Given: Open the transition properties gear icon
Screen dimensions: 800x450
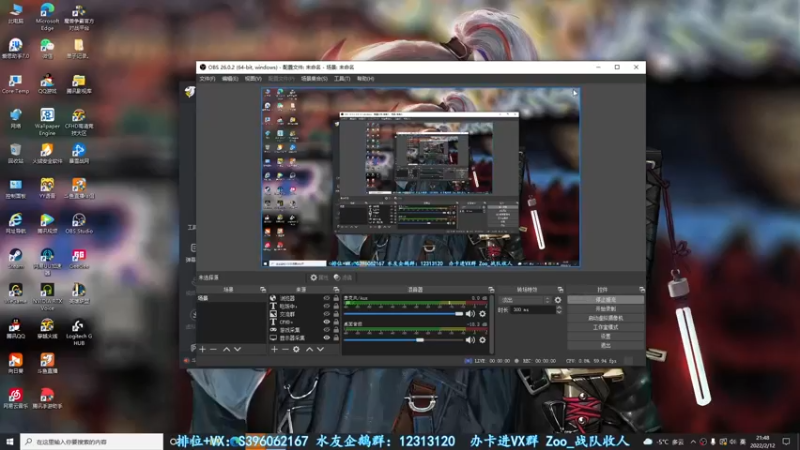Looking at the screenshot, I should [x=558, y=300].
